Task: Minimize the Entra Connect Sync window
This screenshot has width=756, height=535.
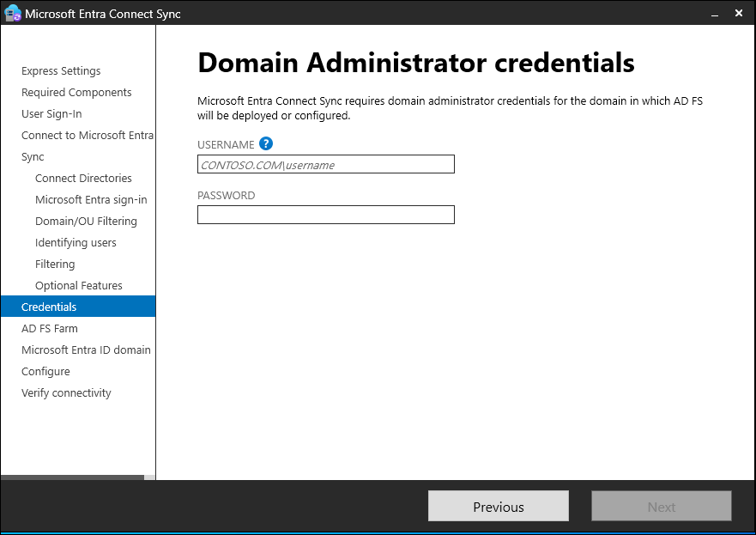Action: point(711,14)
